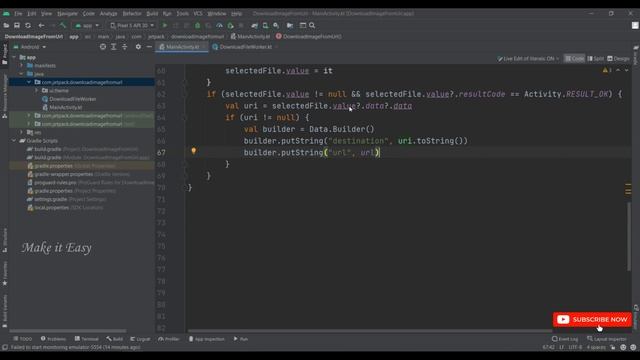The image size is (640, 360).
Task: Collapse the java folder node
Action: click(22, 74)
